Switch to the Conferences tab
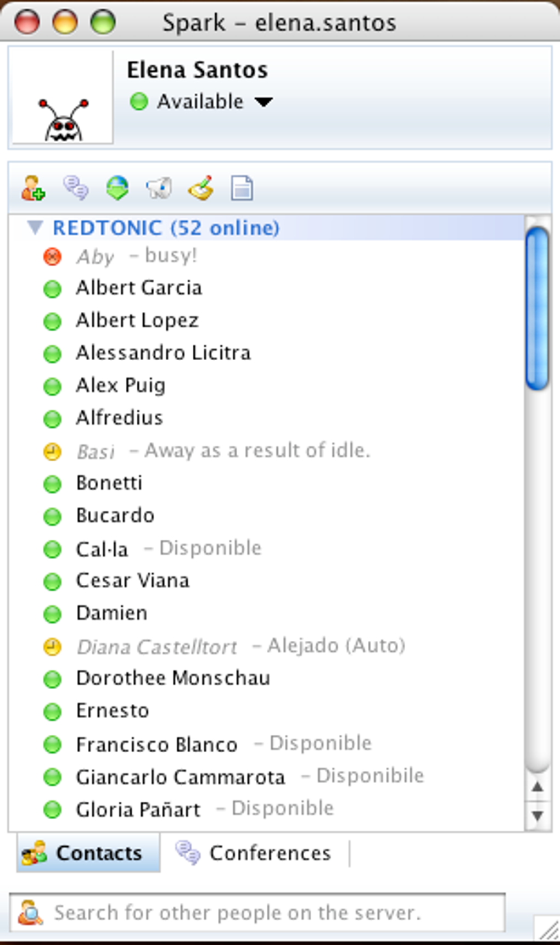The width and height of the screenshot is (560, 945). tap(255, 853)
